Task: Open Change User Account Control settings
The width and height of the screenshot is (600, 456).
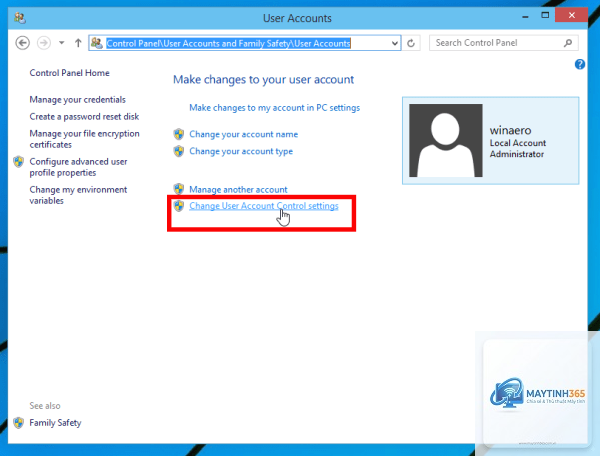Action: pos(264,206)
